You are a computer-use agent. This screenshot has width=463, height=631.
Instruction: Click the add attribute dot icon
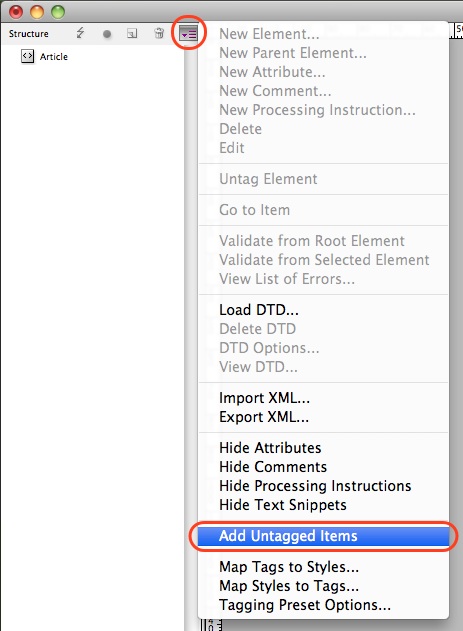pyautogui.click(x=107, y=34)
